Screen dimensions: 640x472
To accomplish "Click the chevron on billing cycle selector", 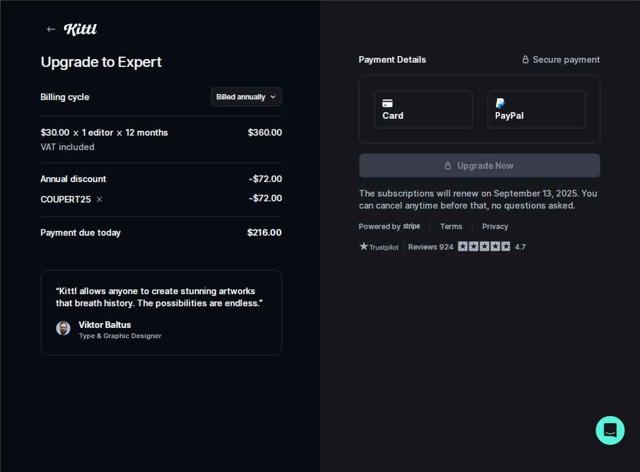I will click(273, 97).
